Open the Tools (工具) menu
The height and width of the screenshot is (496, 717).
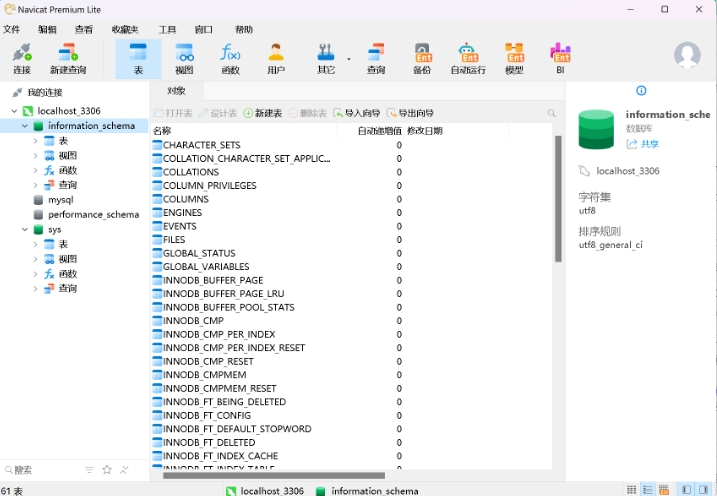[167, 29]
